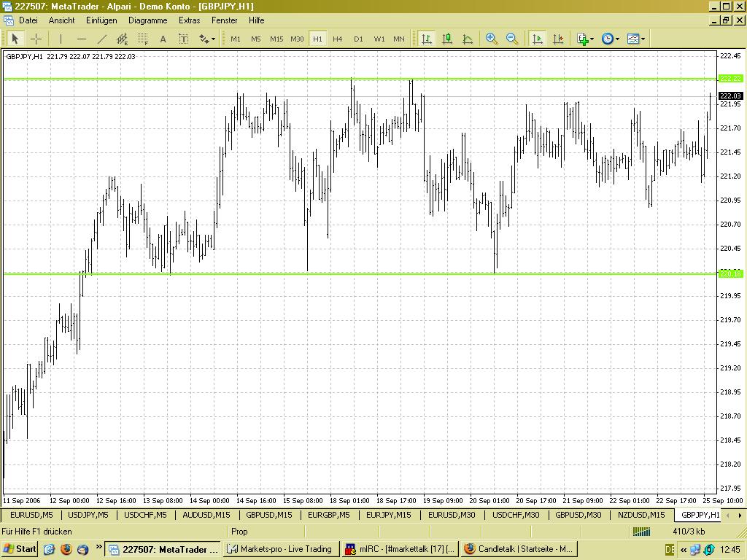This screenshot has height=560, width=747.
Task: Open the arrows and symbols dropdown
Action: [207, 39]
